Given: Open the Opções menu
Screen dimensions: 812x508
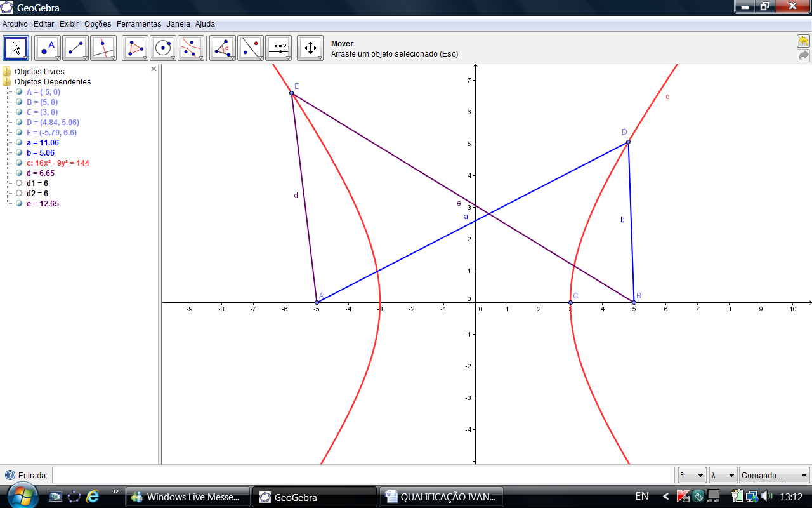Looking at the screenshot, I should [x=98, y=24].
